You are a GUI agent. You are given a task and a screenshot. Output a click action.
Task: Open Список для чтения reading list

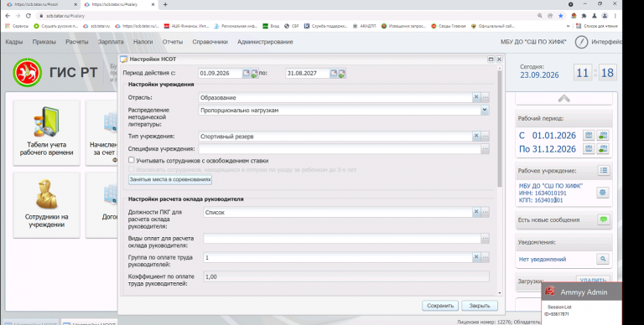click(596, 26)
